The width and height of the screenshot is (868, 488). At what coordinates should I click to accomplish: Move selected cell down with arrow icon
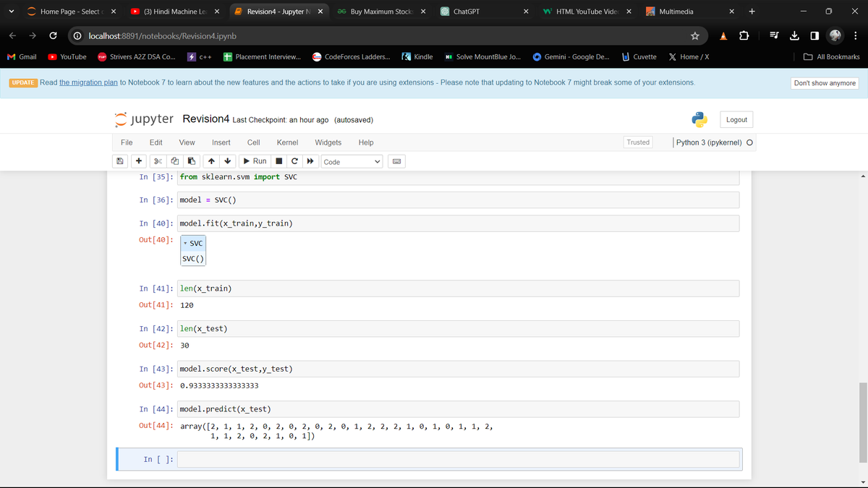click(x=228, y=161)
